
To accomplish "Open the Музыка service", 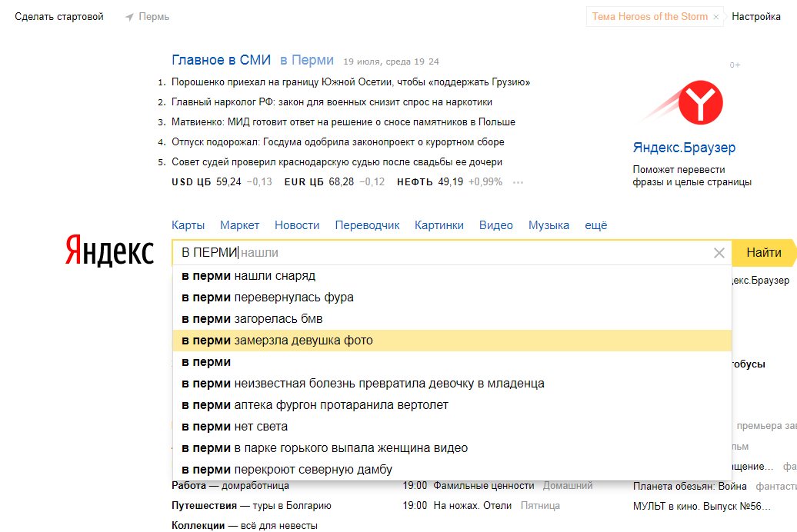I will (x=549, y=225).
